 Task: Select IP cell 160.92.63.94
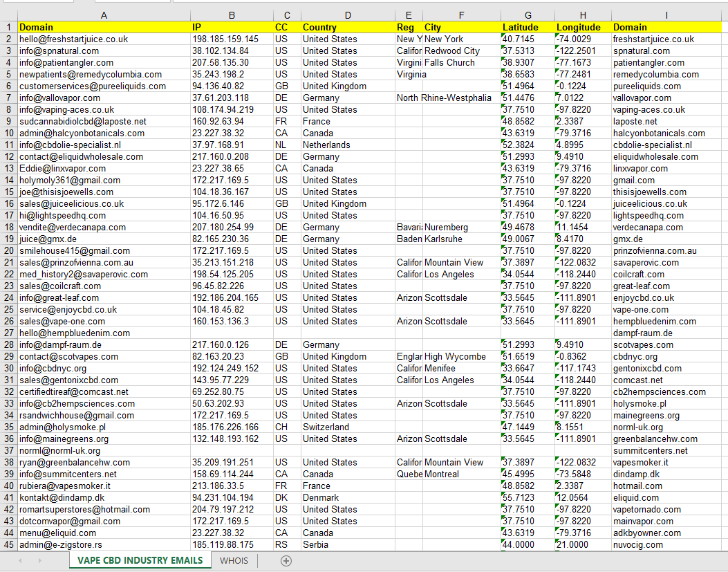point(232,122)
